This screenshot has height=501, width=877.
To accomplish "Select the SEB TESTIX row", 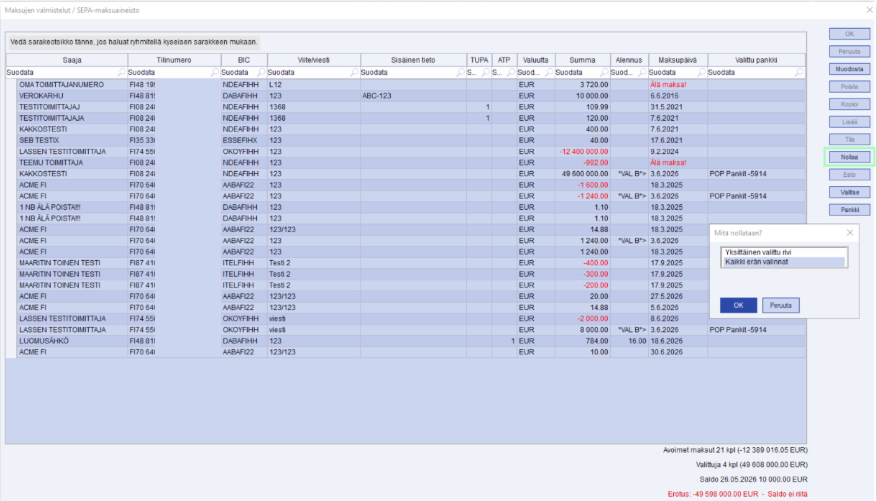I will [x=411, y=140].
